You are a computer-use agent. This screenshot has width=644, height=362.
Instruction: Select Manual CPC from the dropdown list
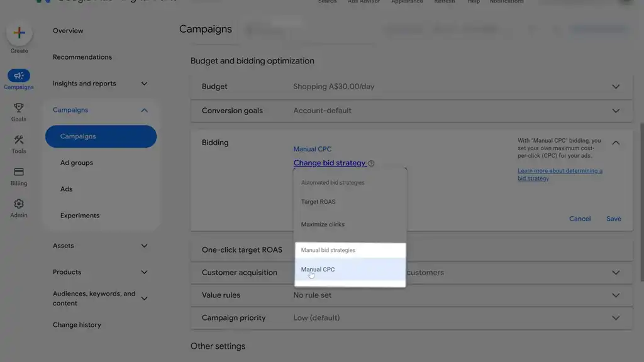coord(350,269)
